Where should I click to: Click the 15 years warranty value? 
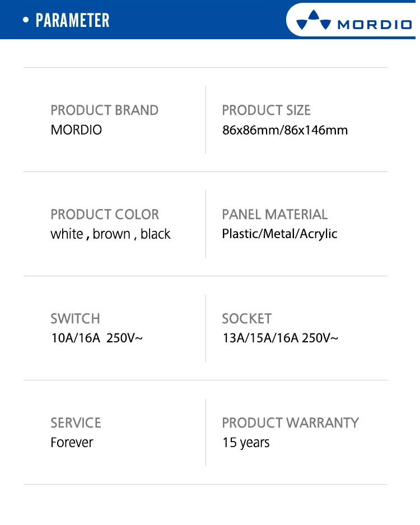[x=246, y=443]
